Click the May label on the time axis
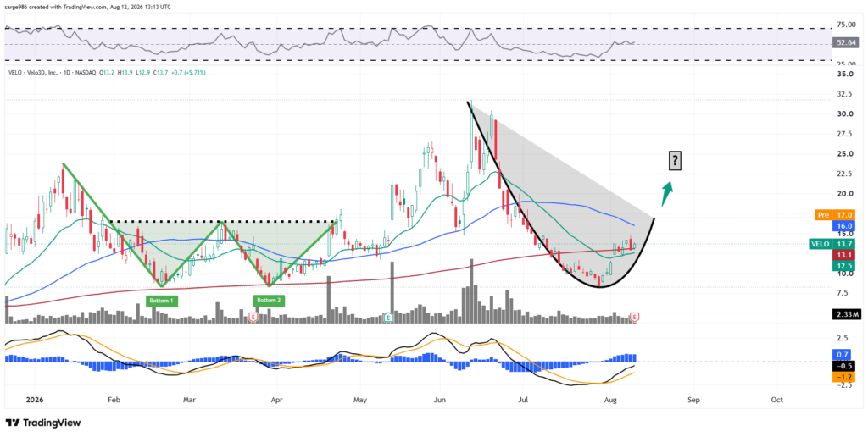Screen dimensions: 868x437 359,400
